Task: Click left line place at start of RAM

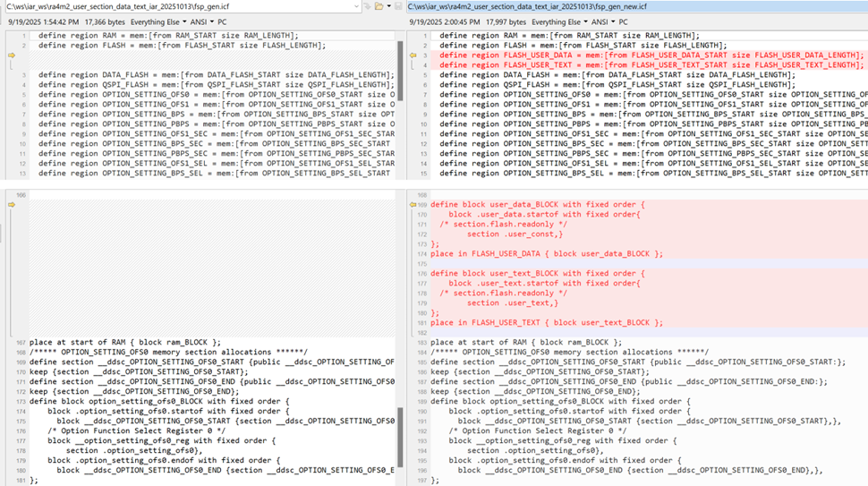Action: (125, 343)
